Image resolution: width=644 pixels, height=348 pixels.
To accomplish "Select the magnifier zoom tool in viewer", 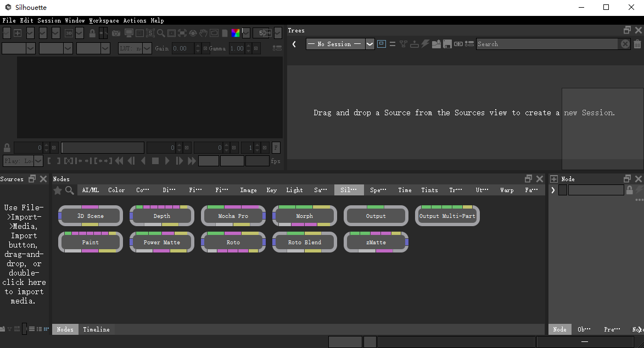I will tap(161, 33).
